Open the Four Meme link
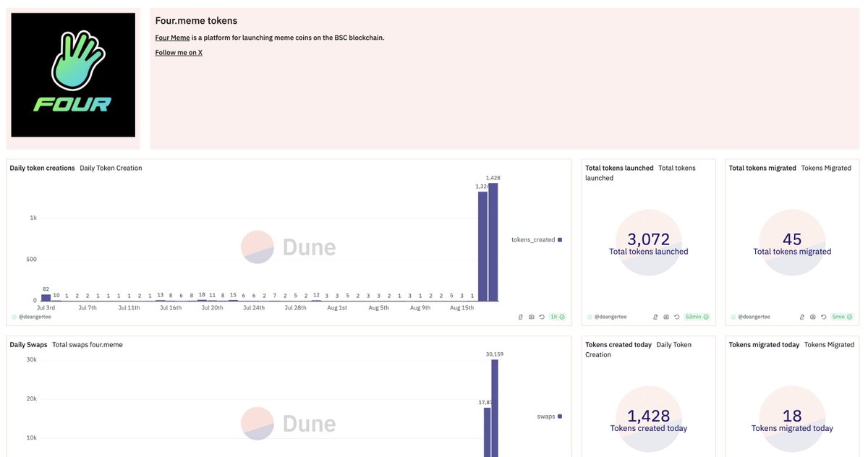This screenshot has height=457, width=868. tap(172, 38)
